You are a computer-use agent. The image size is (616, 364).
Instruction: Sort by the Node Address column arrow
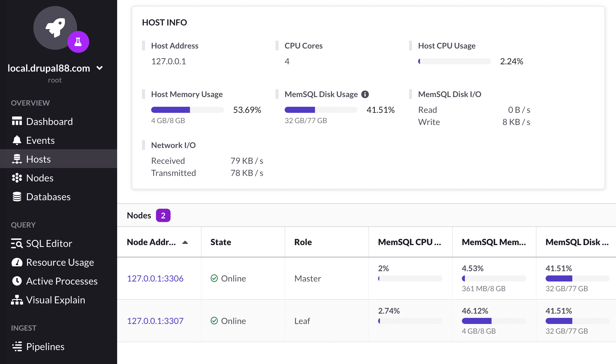click(185, 242)
